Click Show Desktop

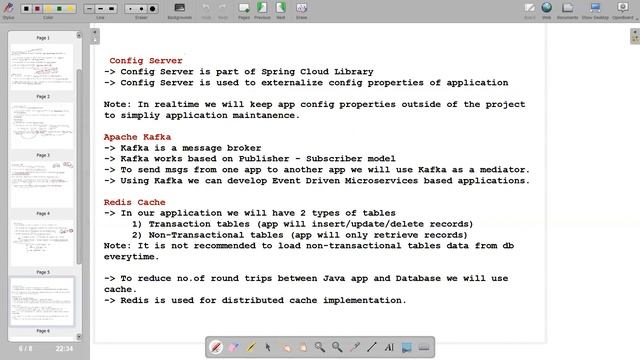tap(595, 11)
